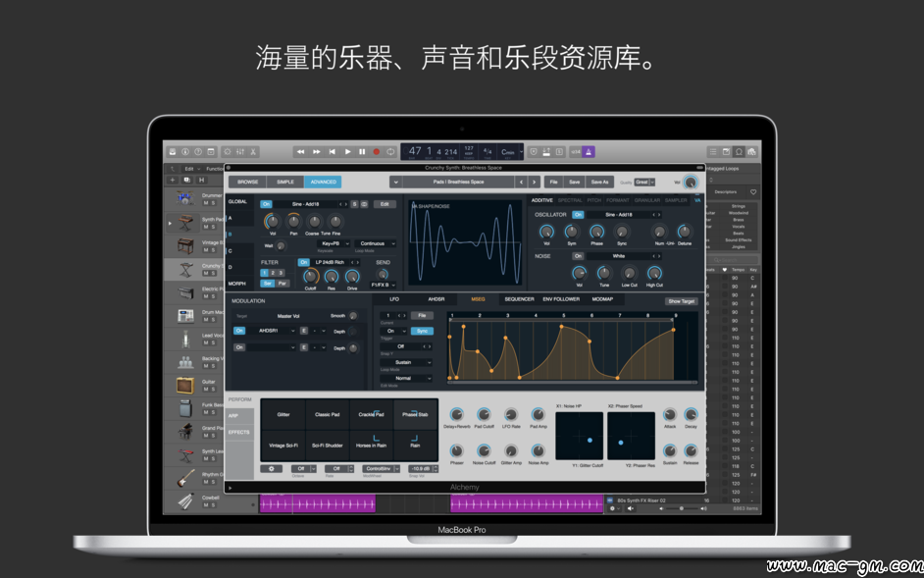
Task: Select the Drum Machine track icon
Action: (185, 316)
